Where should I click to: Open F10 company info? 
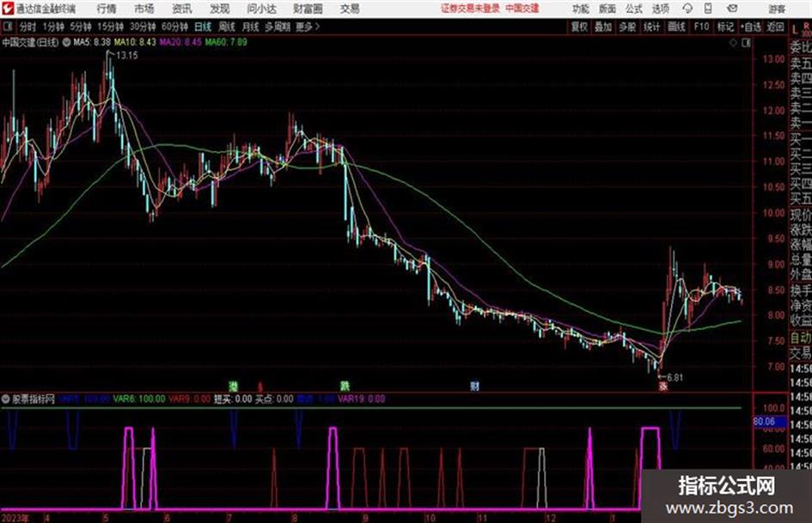701,27
